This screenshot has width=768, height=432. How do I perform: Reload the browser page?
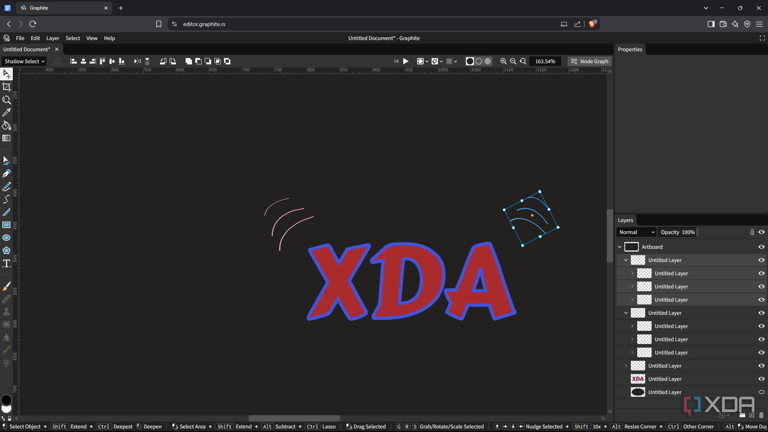(x=33, y=24)
